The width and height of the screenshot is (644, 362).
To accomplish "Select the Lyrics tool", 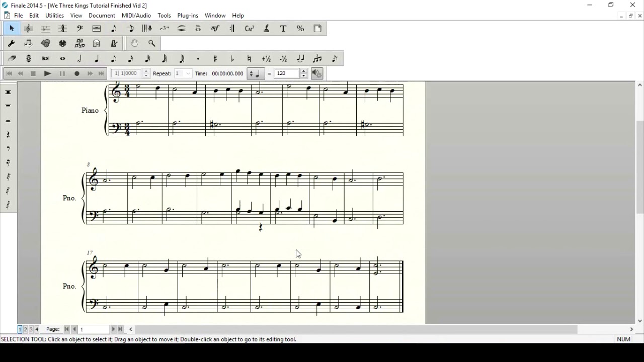I will pyautogui.click(x=267, y=29).
